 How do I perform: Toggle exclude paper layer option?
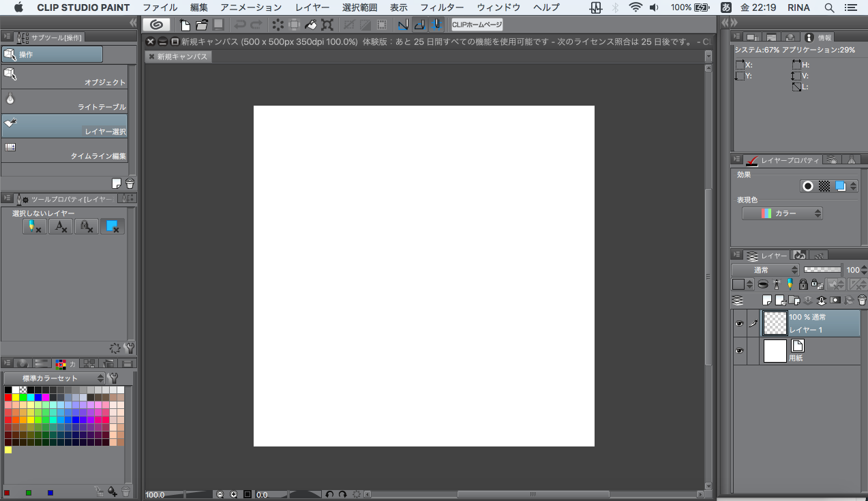(113, 227)
